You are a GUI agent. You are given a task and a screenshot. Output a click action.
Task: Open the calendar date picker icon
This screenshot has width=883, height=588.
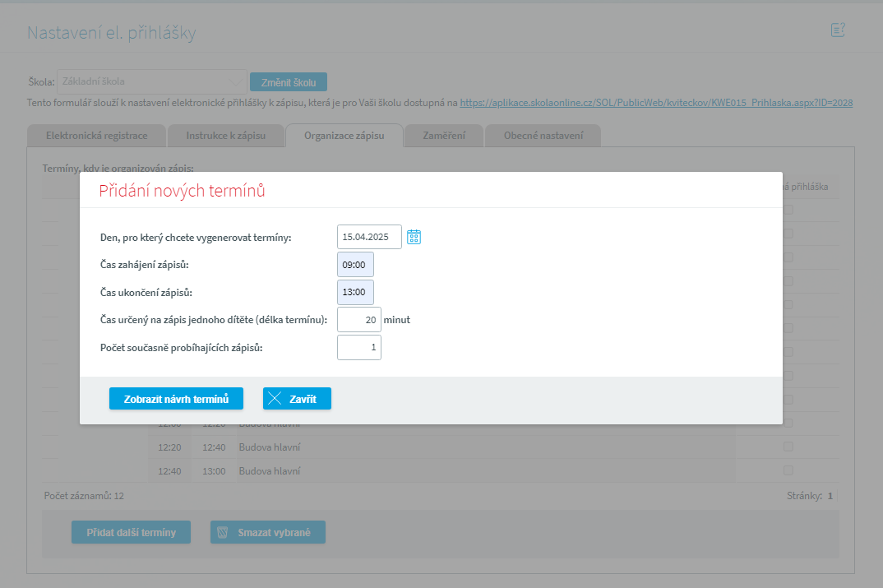tap(414, 237)
